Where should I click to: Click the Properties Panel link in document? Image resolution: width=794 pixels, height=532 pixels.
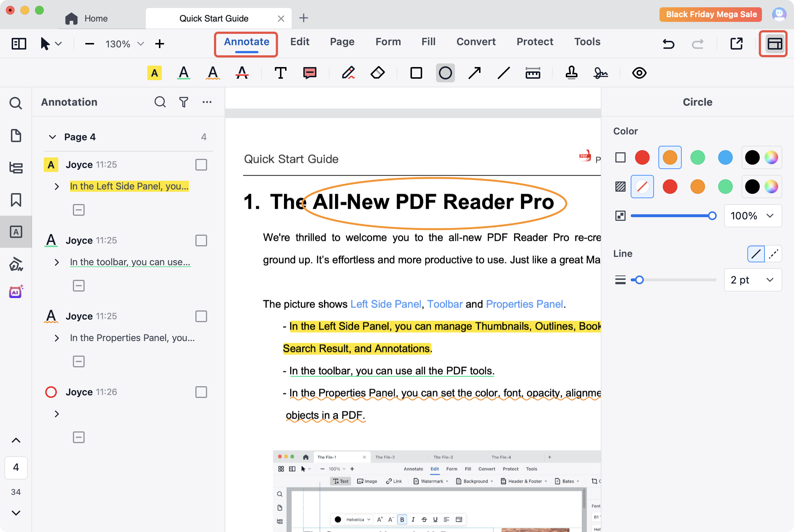(524, 304)
